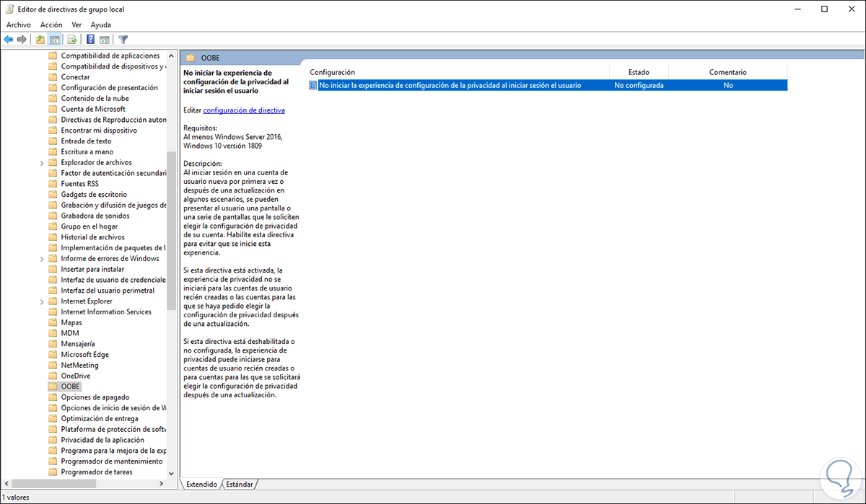Select Compatibilidad de aplicaciones in the tree
Viewport: 866px width, 504px height.
[110, 56]
